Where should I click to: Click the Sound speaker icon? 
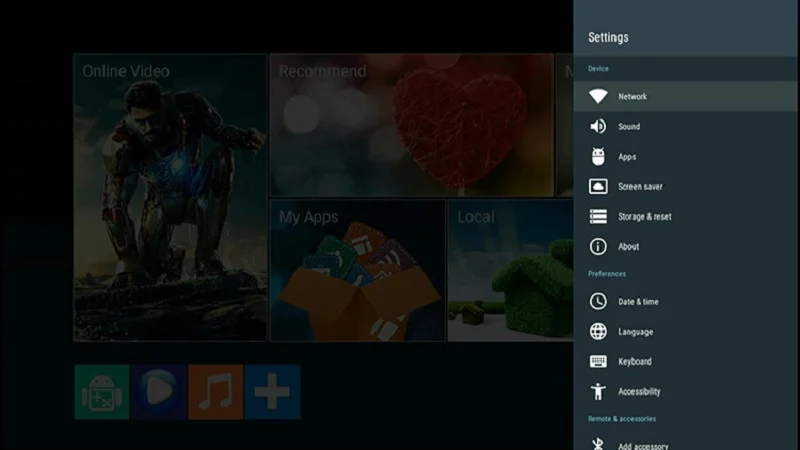[598, 126]
